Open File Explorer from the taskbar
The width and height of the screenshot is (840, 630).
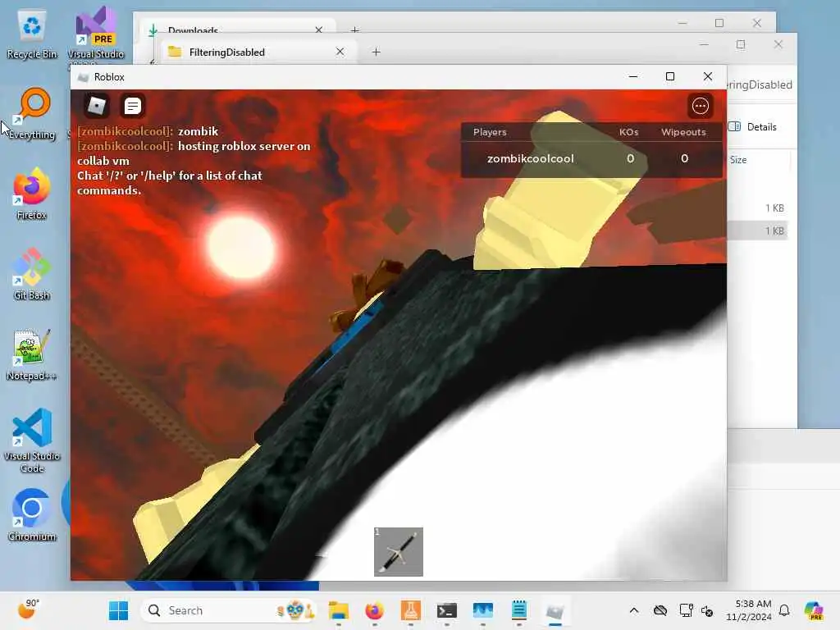(x=339, y=610)
